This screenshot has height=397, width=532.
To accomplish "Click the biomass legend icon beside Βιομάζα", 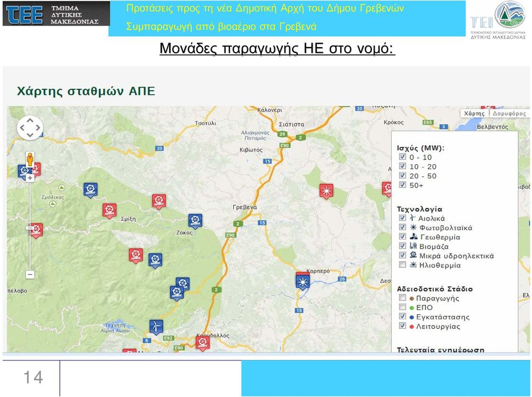I will (x=413, y=246).
